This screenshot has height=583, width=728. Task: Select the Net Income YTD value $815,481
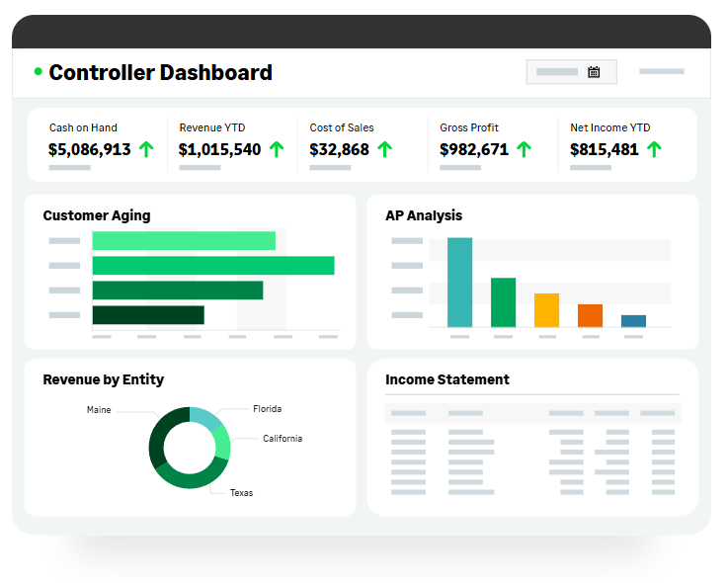(x=605, y=149)
